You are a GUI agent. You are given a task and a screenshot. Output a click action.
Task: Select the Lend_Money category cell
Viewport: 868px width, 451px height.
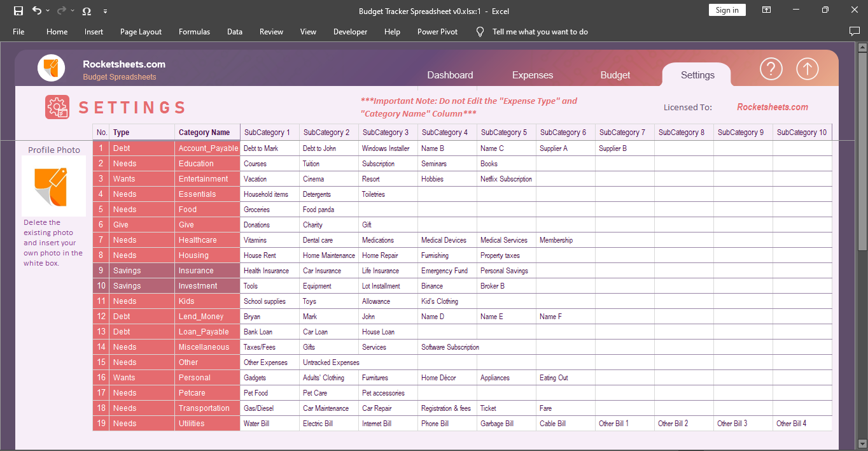[207, 317]
